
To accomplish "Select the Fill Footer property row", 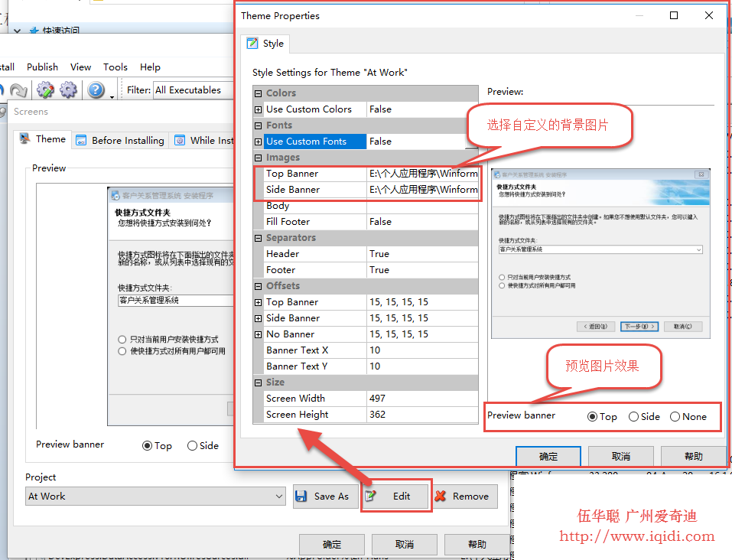I will pyautogui.click(x=371, y=222).
